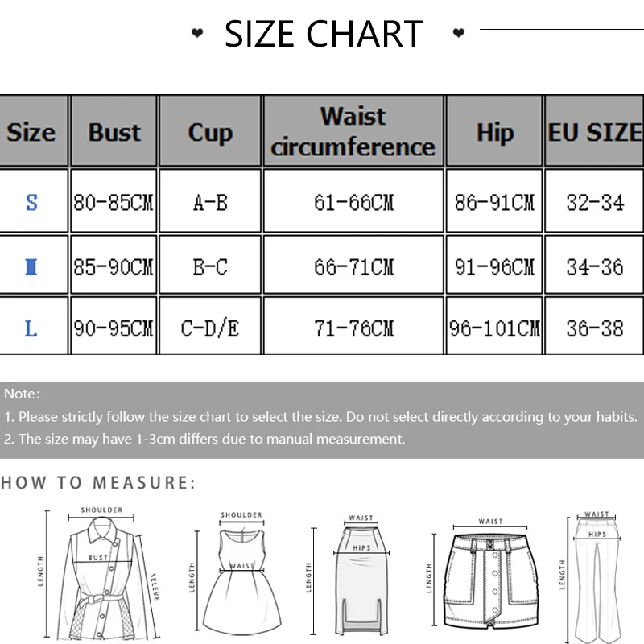Click the EU SIZE column header
Image resolution: width=644 pixels, height=644 pixels.
click(595, 132)
